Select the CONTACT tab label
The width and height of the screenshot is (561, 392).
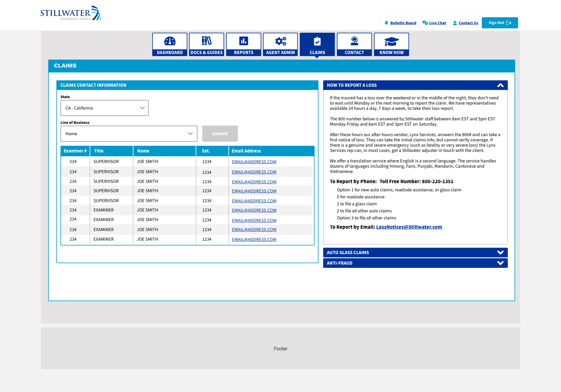click(354, 53)
